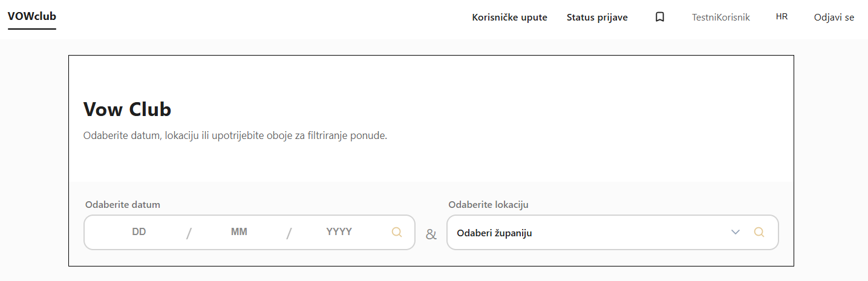Expand the county chevron arrow
Screen dimensions: 868x281
(x=736, y=232)
